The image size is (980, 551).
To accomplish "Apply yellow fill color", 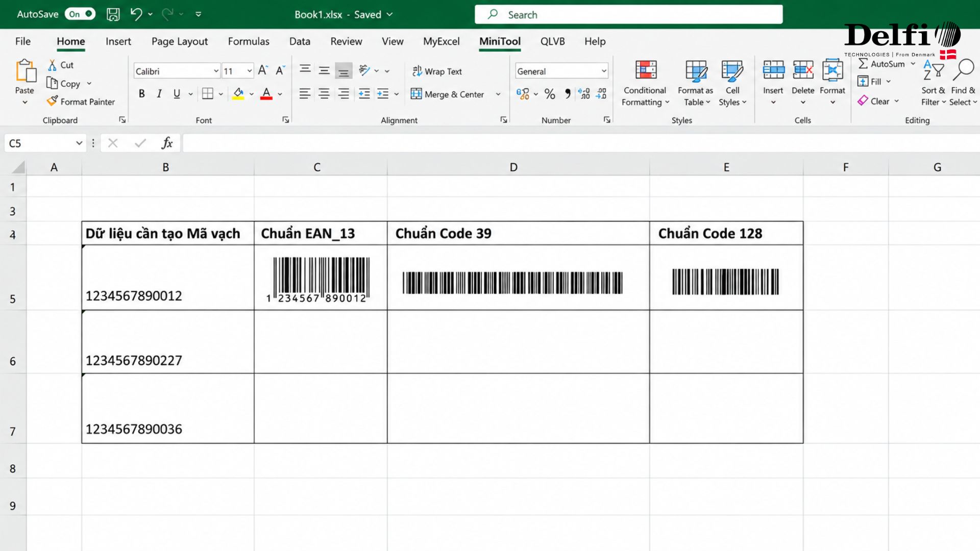I will point(238,94).
